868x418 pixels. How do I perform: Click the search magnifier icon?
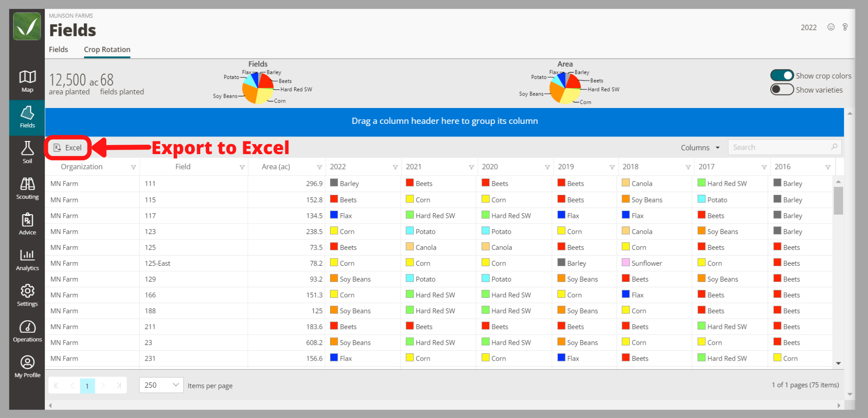pyautogui.click(x=834, y=147)
